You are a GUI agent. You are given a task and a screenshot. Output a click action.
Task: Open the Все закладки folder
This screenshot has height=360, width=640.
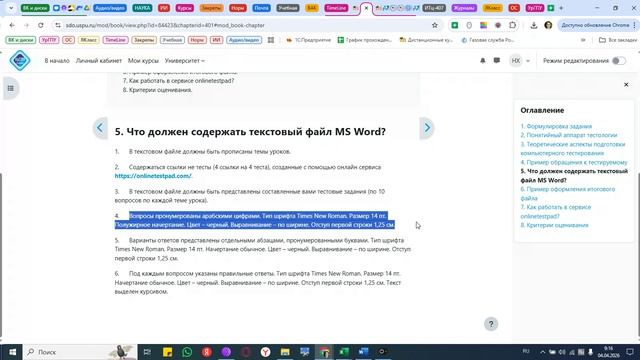618,40
